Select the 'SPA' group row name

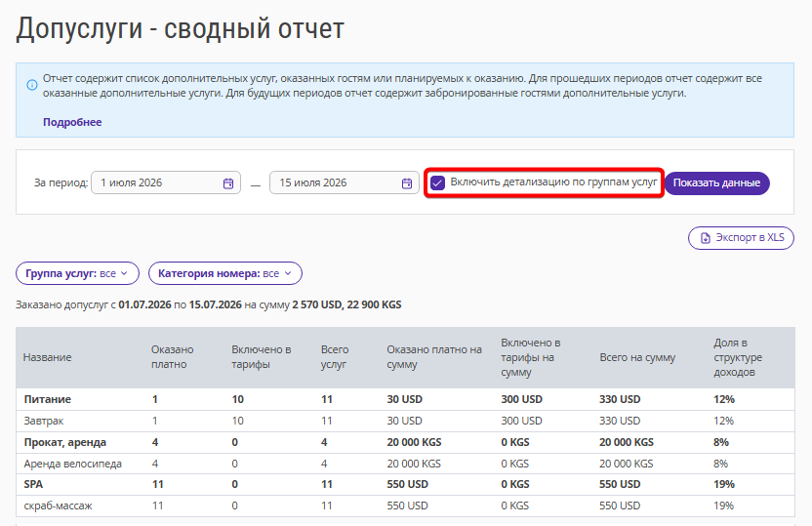(x=33, y=484)
